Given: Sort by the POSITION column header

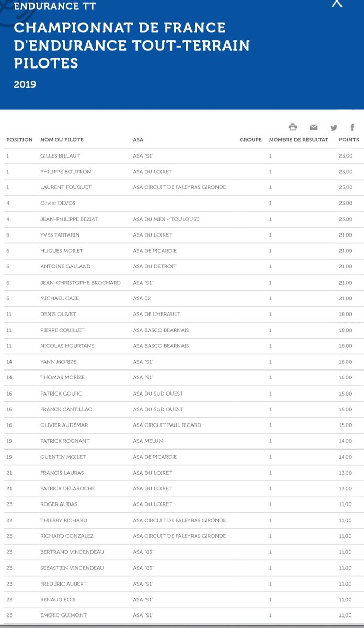Looking at the screenshot, I should (x=19, y=140).
